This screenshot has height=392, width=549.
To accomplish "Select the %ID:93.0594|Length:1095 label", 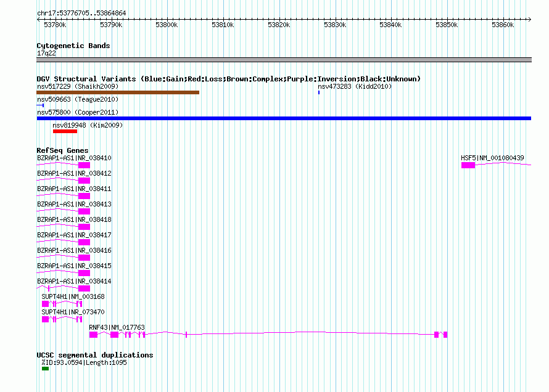I will (84, 362).
